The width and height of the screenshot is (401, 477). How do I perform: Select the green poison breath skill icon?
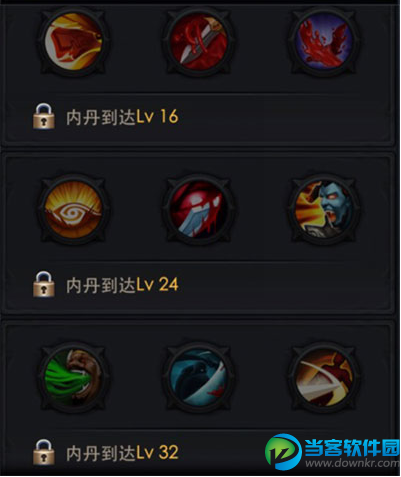click(73, 377)
